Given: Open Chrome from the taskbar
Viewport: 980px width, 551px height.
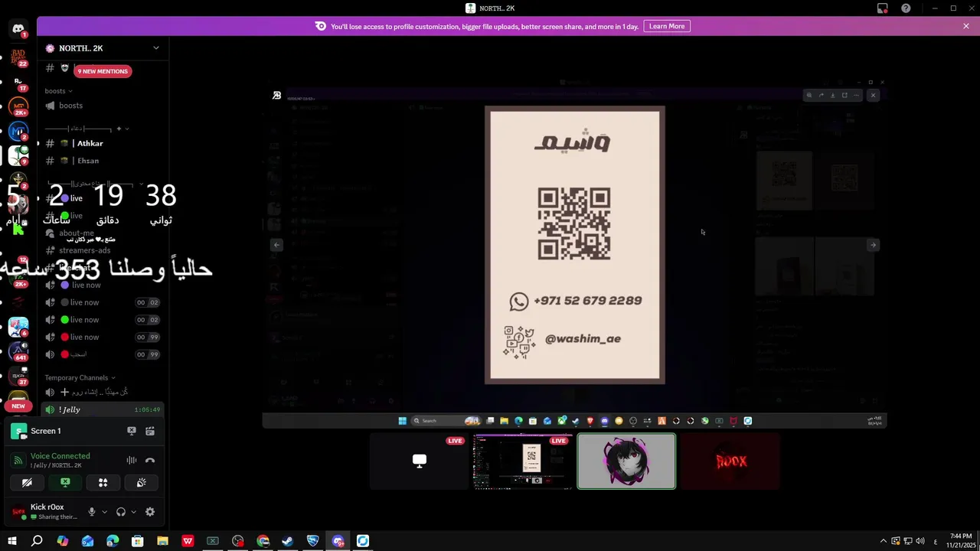Looking at the screenshot, I should pos(263,541).
